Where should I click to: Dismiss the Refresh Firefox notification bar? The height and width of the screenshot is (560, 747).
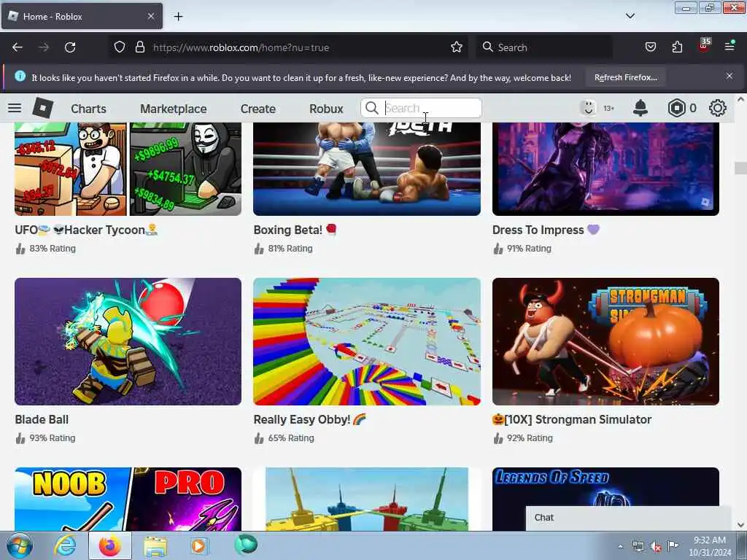(x=729, y=76)
